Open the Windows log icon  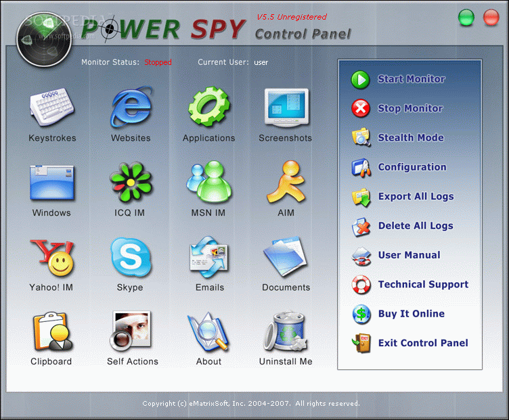[52, 183]
